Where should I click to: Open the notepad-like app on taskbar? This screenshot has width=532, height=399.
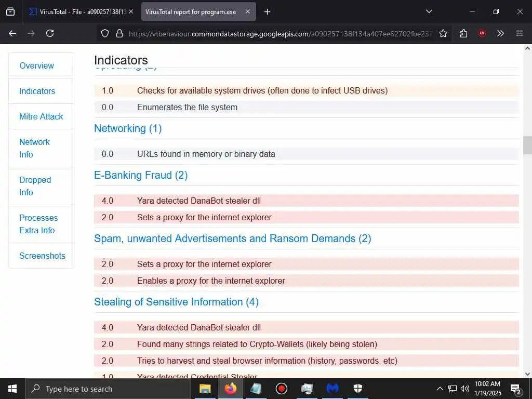click(256, 389)
